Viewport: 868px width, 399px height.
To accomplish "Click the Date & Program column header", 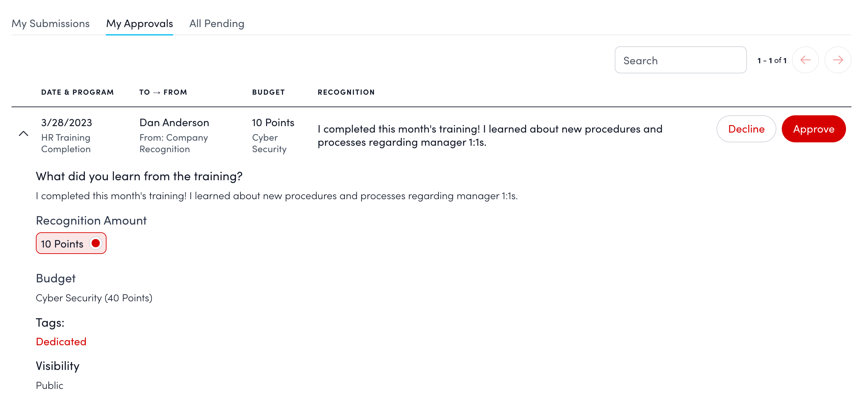I will (x=77, y=92).
